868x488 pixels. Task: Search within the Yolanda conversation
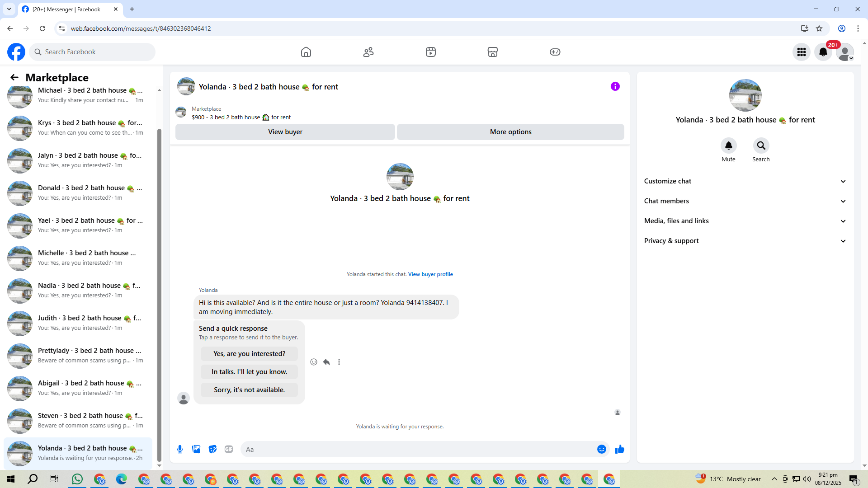pyautogui.click(x=761, y=145)
